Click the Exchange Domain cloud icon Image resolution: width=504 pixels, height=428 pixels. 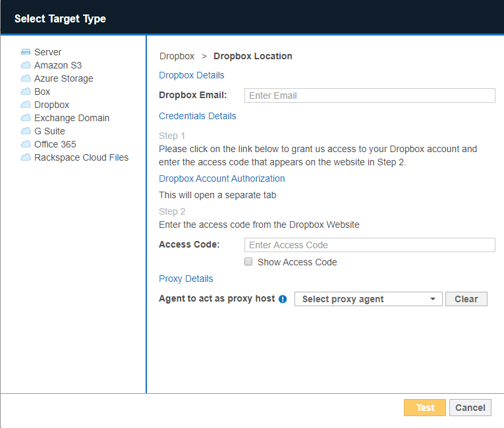click(26, 118)
